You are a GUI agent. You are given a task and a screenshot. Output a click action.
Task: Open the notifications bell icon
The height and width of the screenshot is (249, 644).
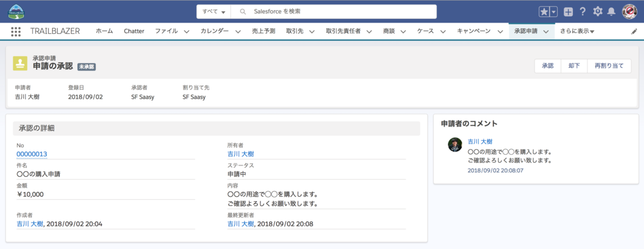click(x=611, y=11)
